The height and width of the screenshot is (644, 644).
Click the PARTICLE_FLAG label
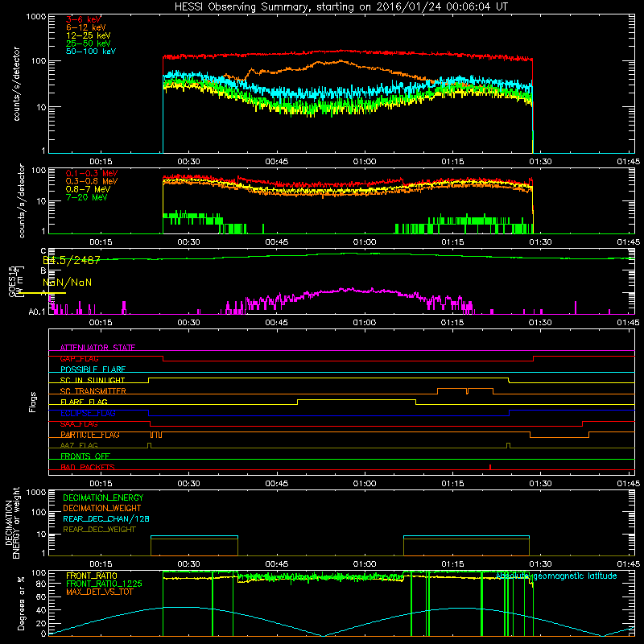(x=90, y=435)
